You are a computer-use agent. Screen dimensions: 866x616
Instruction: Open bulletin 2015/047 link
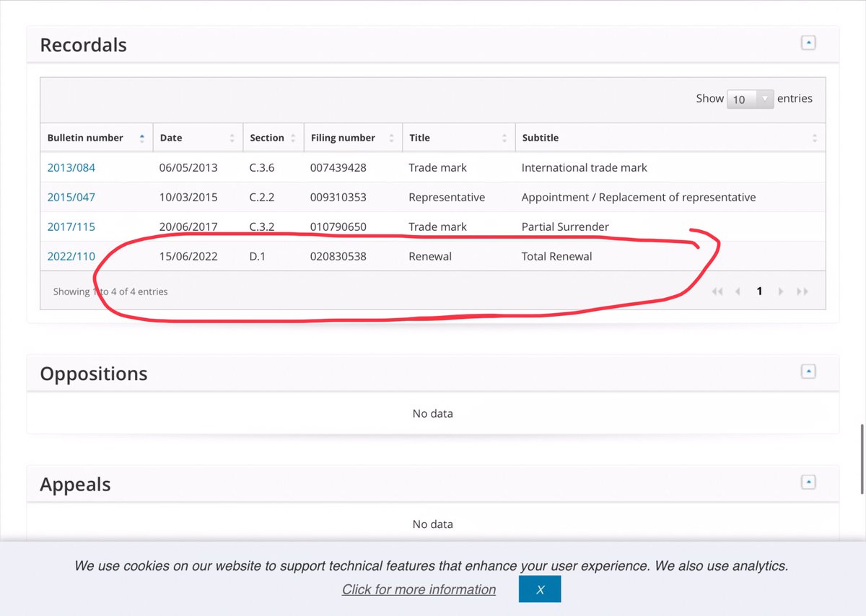point(71,197)
